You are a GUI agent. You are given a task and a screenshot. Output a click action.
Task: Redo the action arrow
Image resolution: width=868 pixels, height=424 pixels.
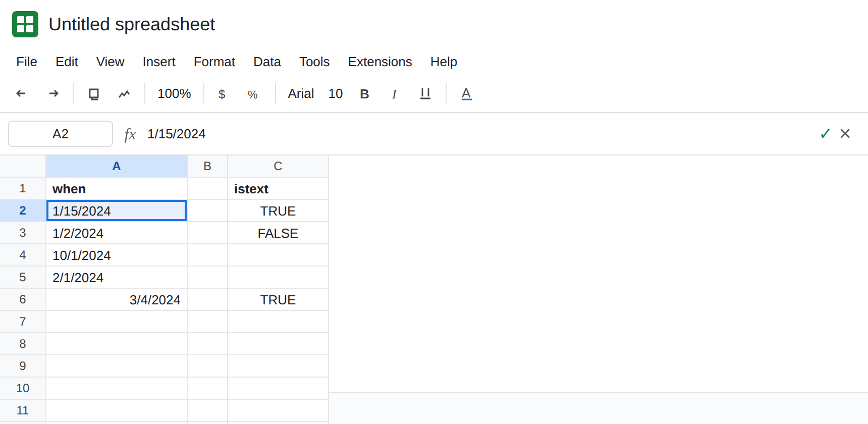53,93
